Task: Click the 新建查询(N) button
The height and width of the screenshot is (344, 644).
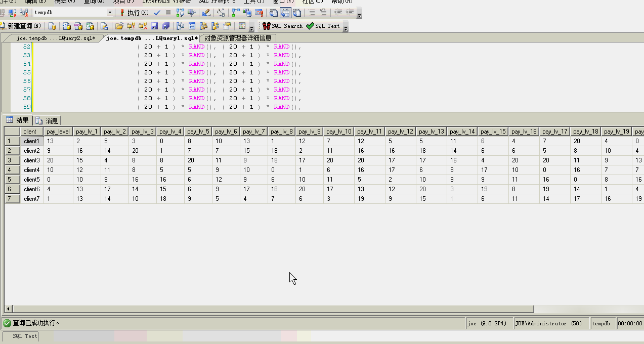Action: coord(21,26)
